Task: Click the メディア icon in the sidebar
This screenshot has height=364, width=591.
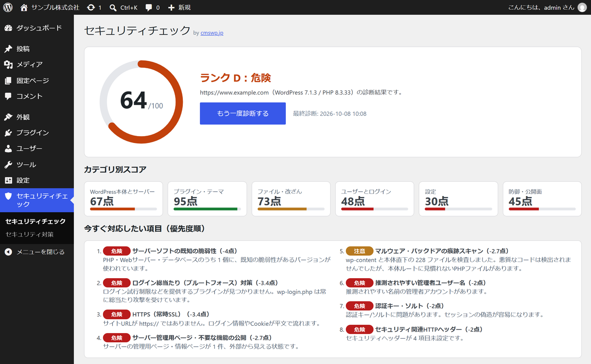Action: pyautogui.click(x=8, y=65)
